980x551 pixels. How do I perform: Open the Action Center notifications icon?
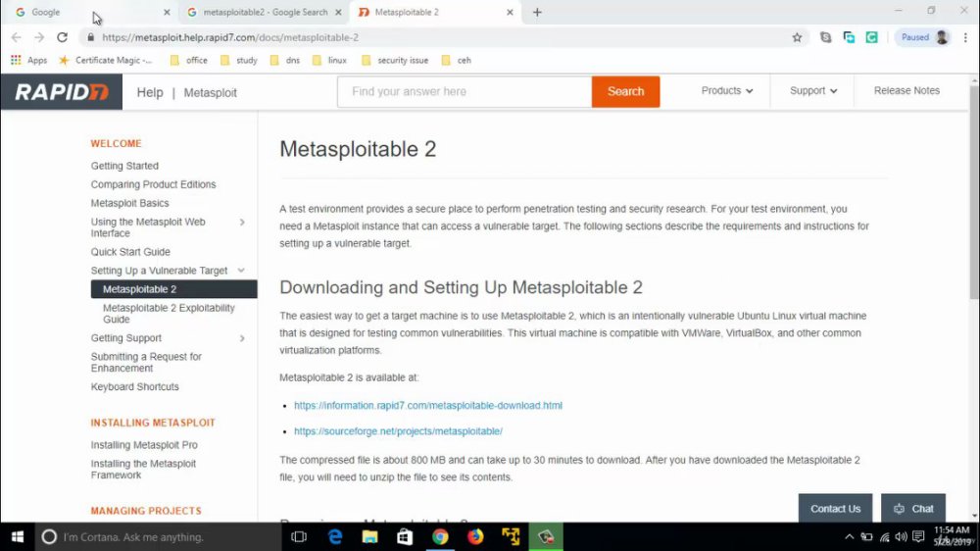point(918,536)
